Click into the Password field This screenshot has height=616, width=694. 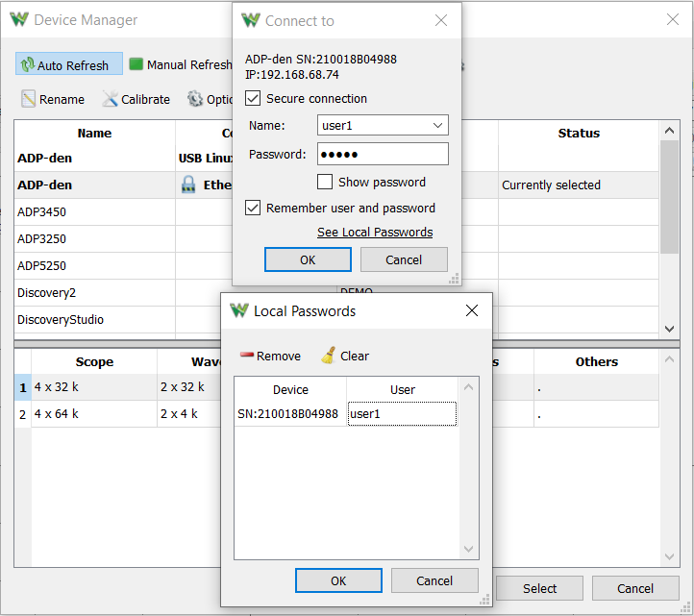[x=383, y=154]
